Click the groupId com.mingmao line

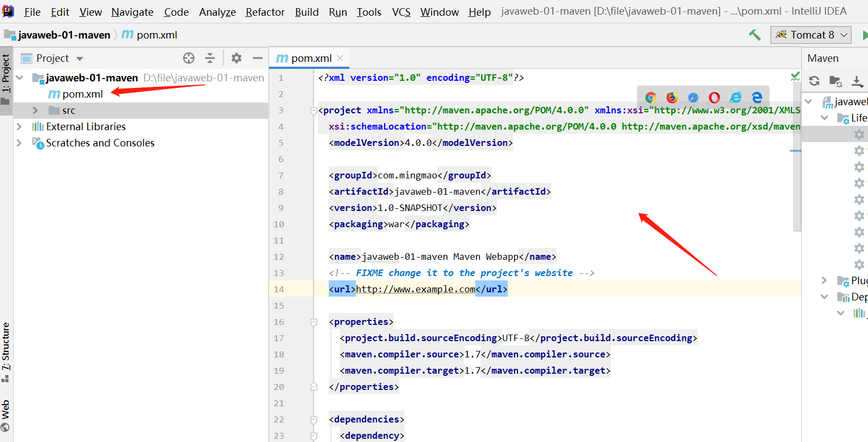tap(410, 175)
